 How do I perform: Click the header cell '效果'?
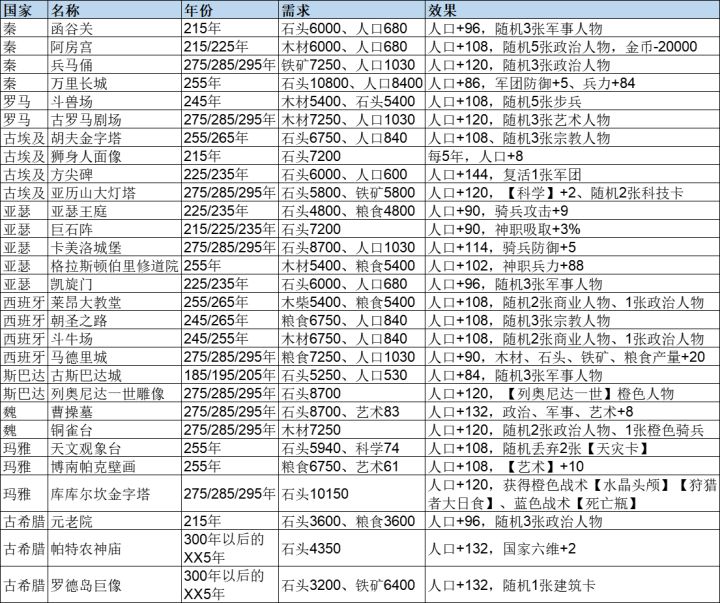click(x=572, y=10)
